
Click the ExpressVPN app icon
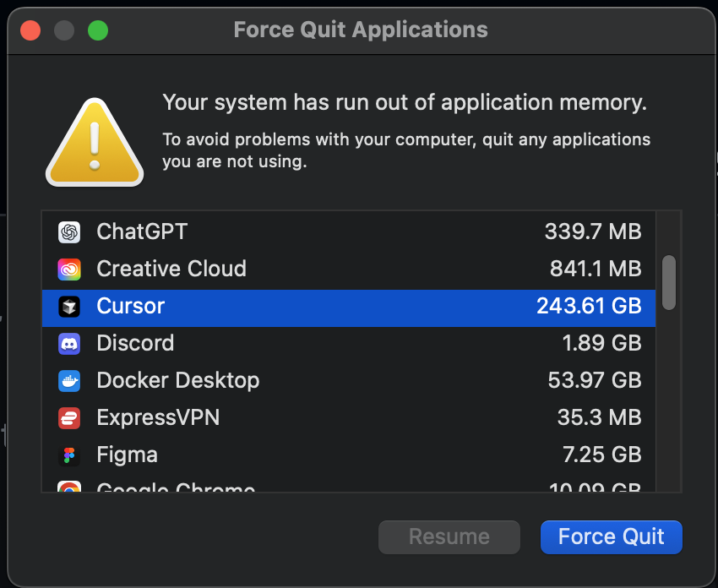(x=69, y=417)
